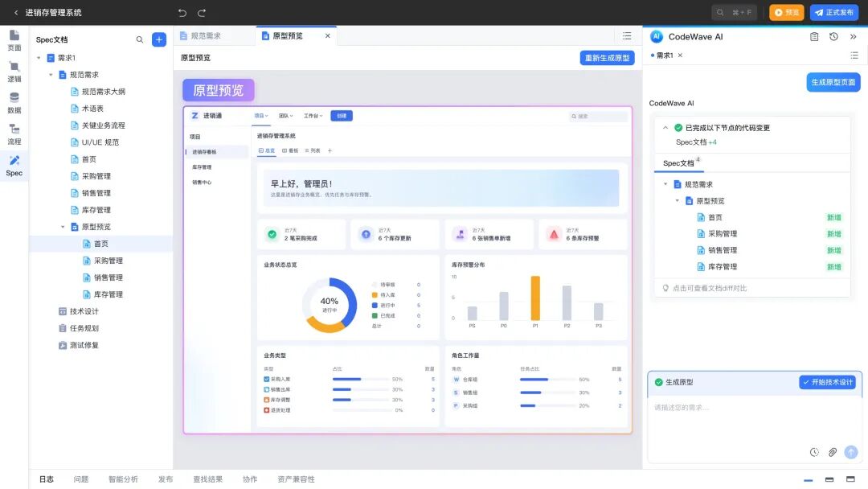This screenshot has height=489, width=868.
Task: Collapse the CodeWave AI panel with double chevron
Action: [x=853, y=36]
